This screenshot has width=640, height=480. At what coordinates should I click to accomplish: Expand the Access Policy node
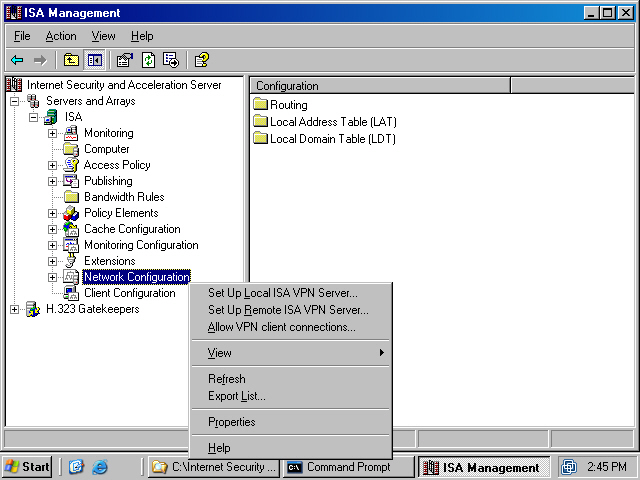click(x=52, y=165)
